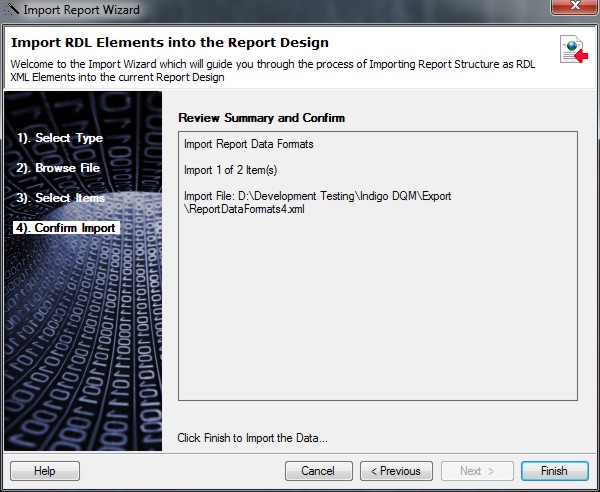This screenshot has width=600, height=492.
Task: Click the Review Summary and Confirm heading
Action: (x=261, y=118)
